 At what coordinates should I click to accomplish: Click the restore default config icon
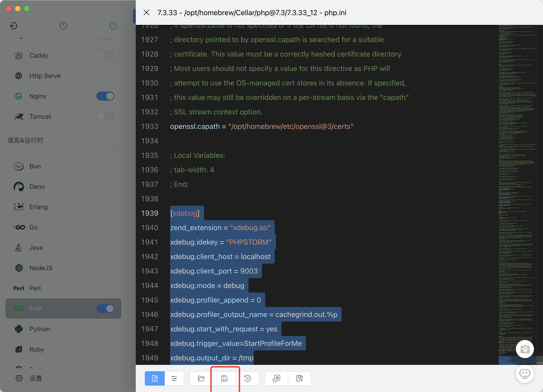click(247, 378)
